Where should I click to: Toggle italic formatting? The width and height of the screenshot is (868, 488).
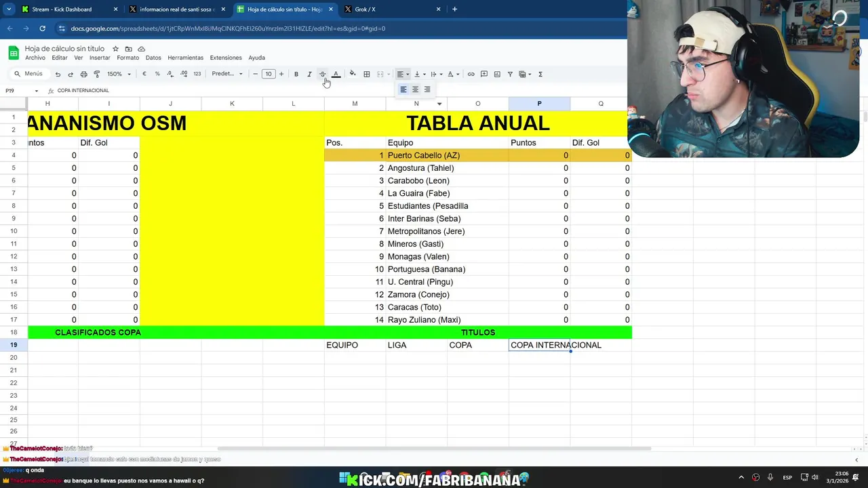click(309, 74)
